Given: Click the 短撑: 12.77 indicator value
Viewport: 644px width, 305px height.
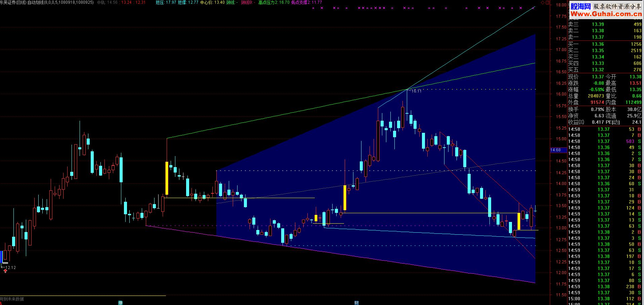Looking at the screenshot, I should point(188,2).
